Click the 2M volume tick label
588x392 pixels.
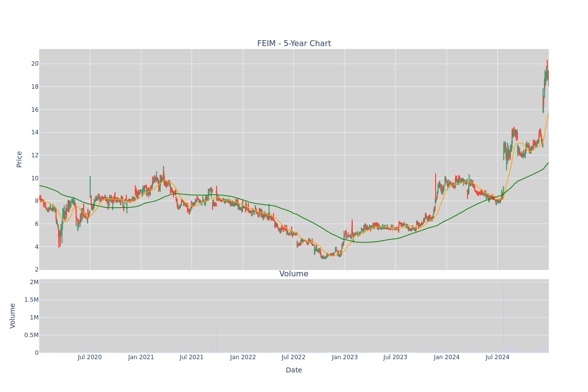click(34, 282)
